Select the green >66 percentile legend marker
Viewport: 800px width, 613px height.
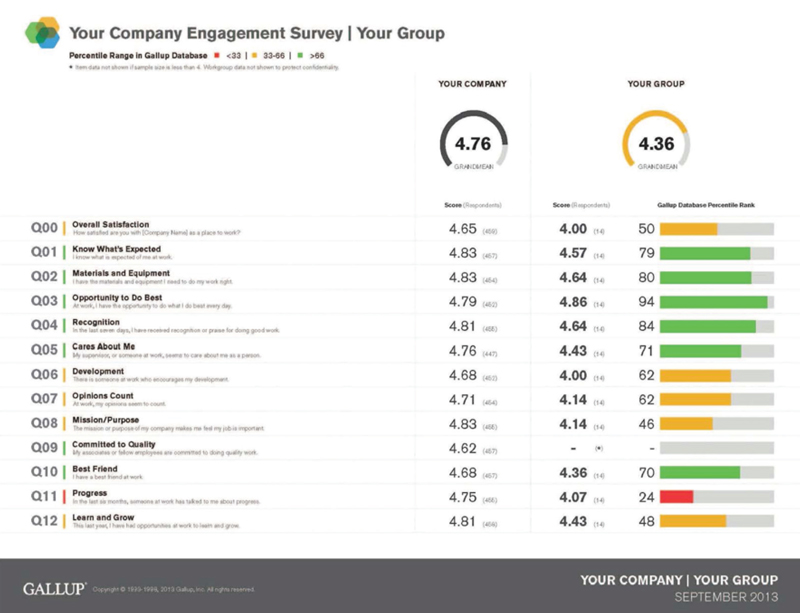(x=300, y=55)
